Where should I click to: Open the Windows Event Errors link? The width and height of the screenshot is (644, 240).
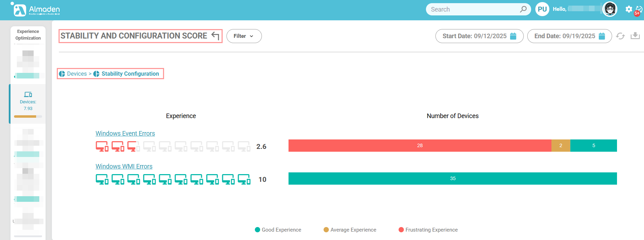coord(125,133)
